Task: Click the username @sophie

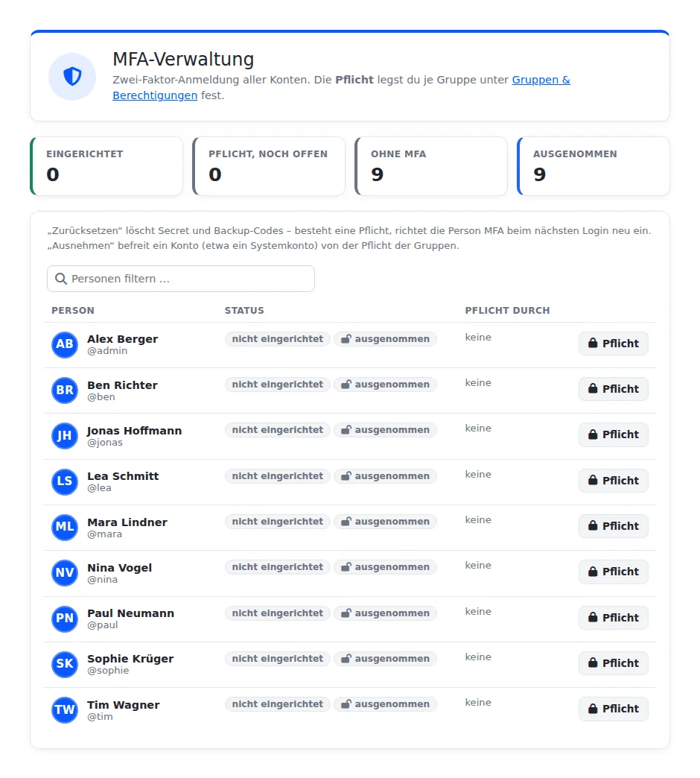Action: (x=108, y=671)
